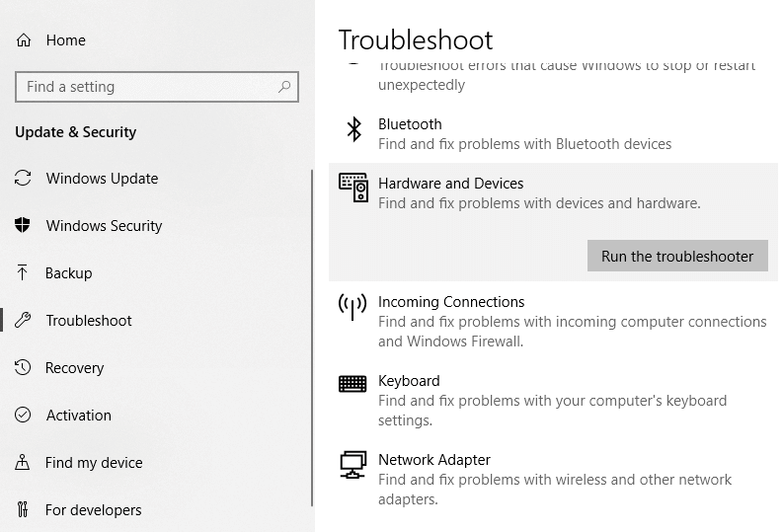The height and width of the screenshot is (532, 783).
Task: Click the Incoming Connections antenna icon
Action: tap(352, 307)
